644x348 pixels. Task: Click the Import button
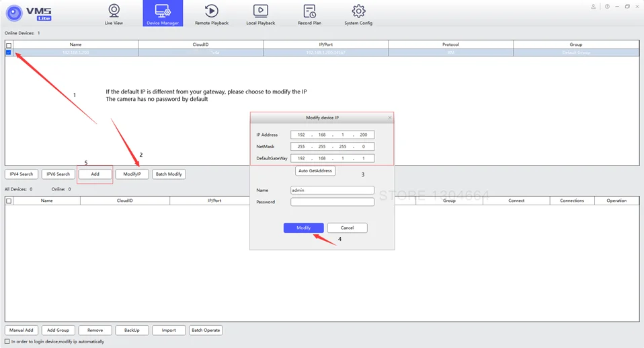coord(169,330)
